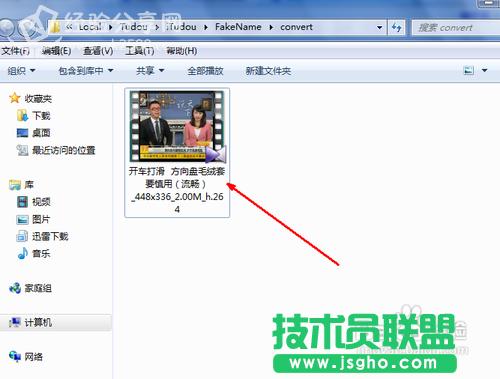The height and width of the screenshot is (379, 500).
Task: Click the search convert input field
Action: (x=456, y=27)
